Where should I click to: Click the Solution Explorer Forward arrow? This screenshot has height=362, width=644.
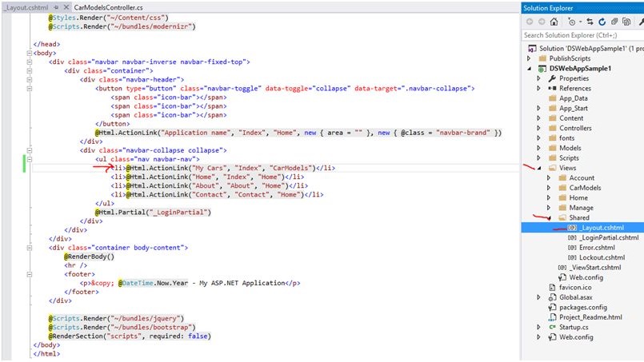542,22
